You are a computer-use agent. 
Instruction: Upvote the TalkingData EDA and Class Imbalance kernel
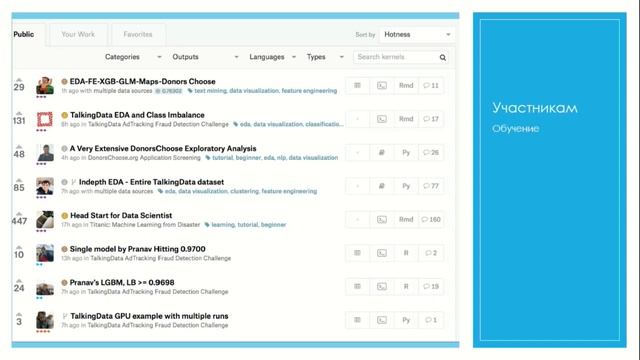19,113
